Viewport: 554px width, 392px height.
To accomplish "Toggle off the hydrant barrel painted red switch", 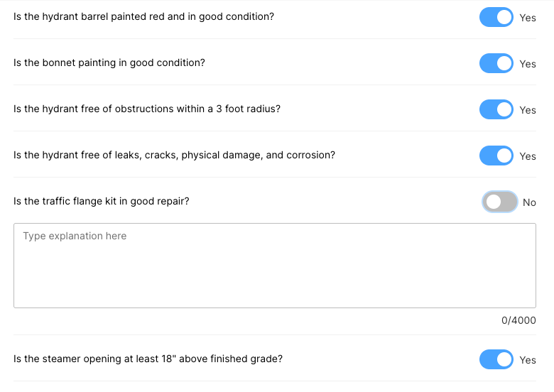I will 496,17.
